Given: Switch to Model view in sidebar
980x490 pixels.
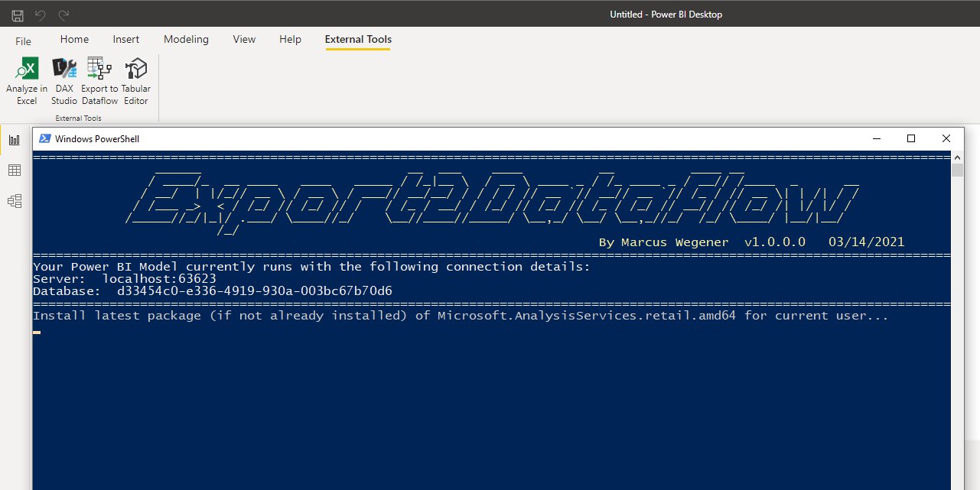Looking at the screenshot, I should 14,201.
